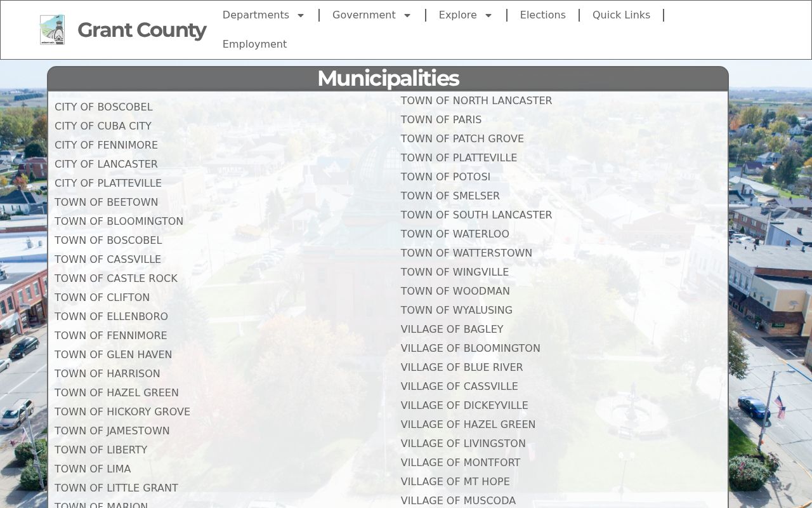Open the Quick Links menu item

pos(621,15)
